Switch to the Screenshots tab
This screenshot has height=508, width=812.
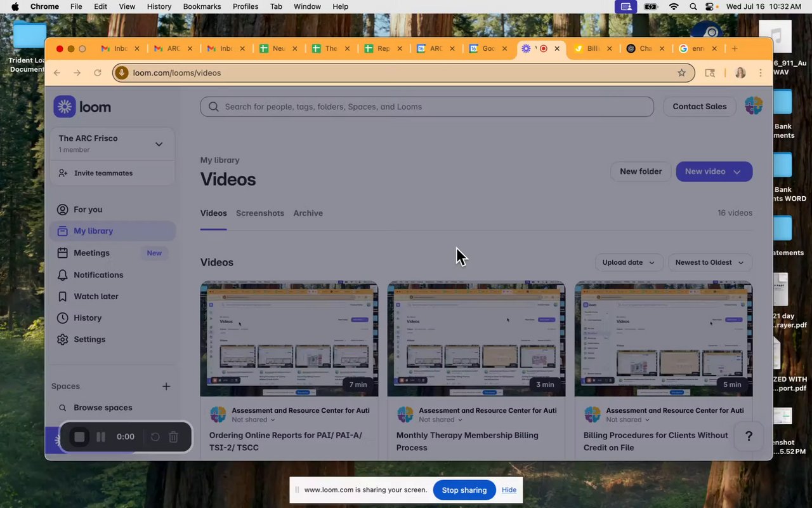260,213
